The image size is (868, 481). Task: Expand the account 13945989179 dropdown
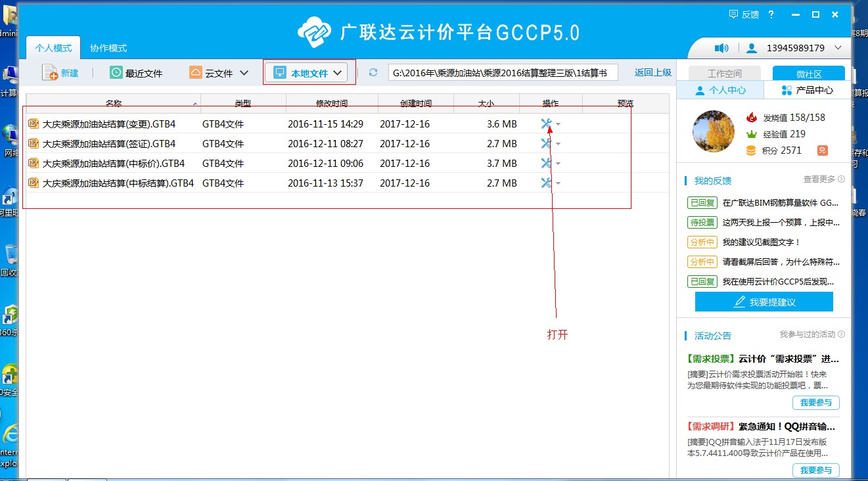[838, 48]
